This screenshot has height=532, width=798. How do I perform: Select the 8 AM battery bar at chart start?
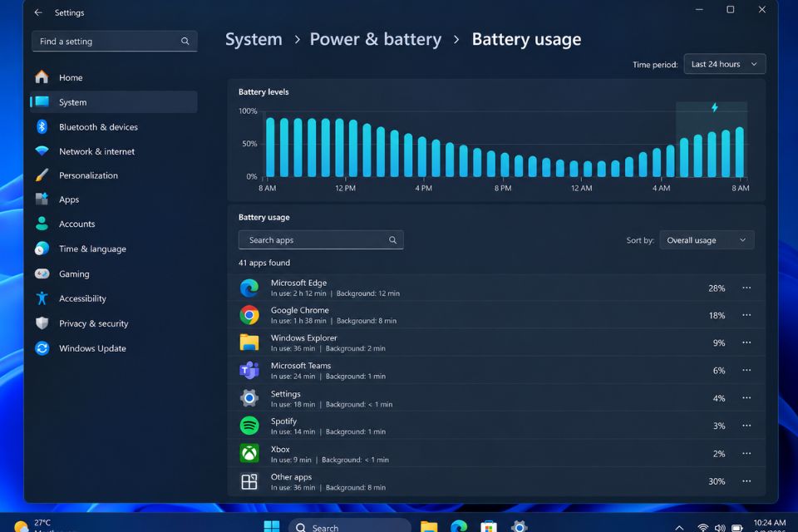(270, 148)
